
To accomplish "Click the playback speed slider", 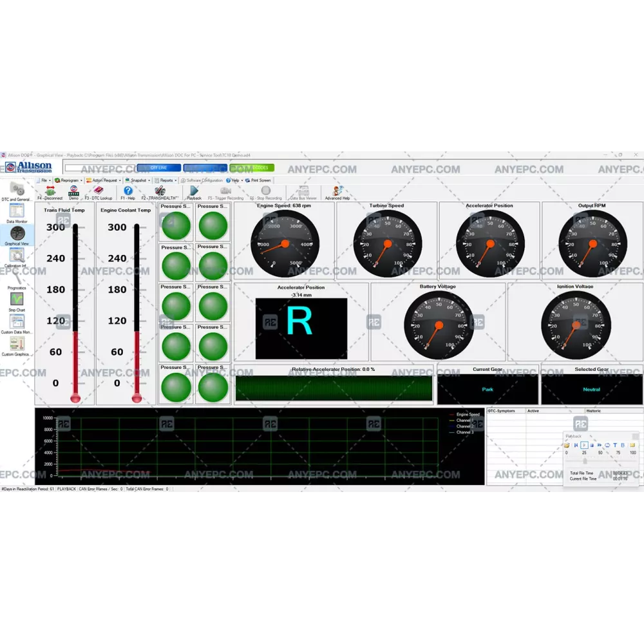I will [x=585, y=460].
